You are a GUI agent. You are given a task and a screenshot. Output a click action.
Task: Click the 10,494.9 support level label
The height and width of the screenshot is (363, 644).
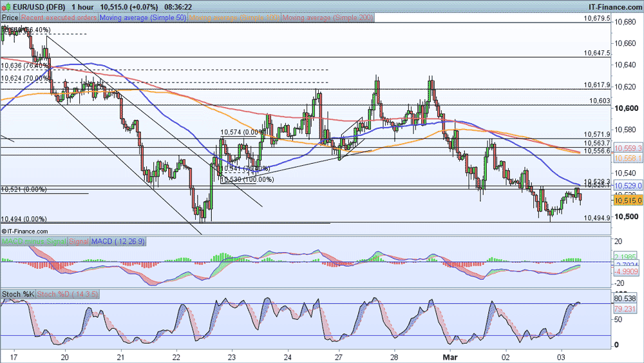tap(597, 218)
